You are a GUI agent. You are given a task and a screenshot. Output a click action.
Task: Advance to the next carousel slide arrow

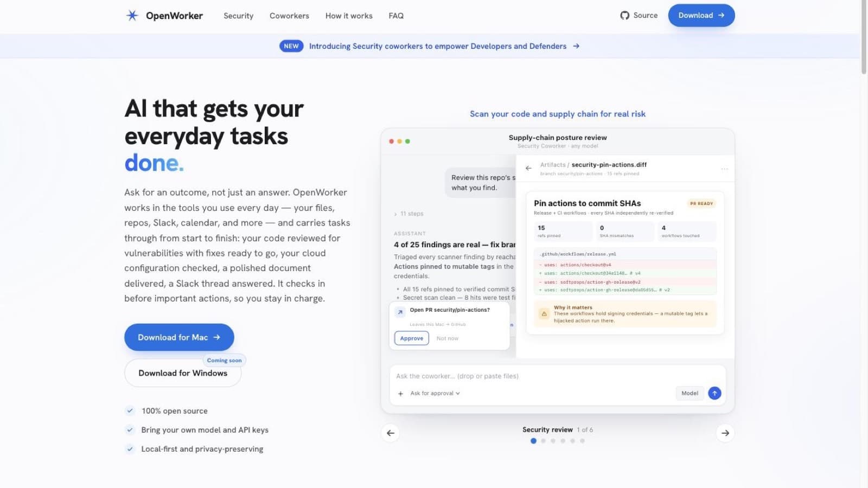725,433
